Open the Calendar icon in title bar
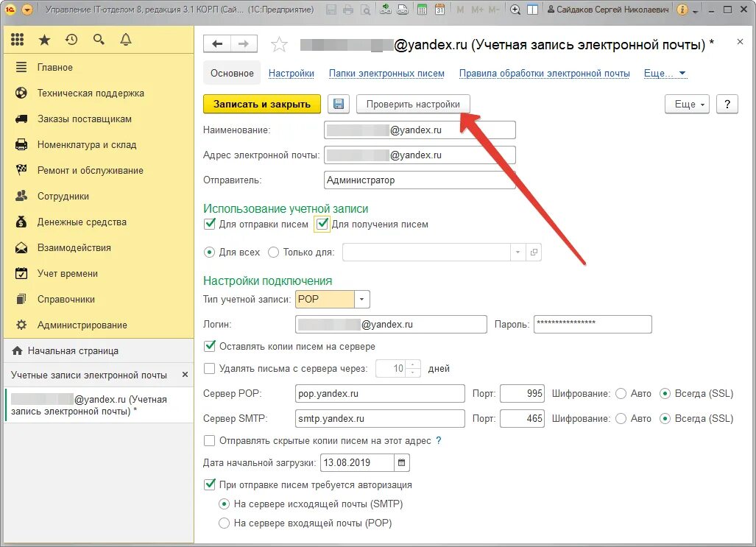Screen dimensions: 756x547 pos(439,10)
